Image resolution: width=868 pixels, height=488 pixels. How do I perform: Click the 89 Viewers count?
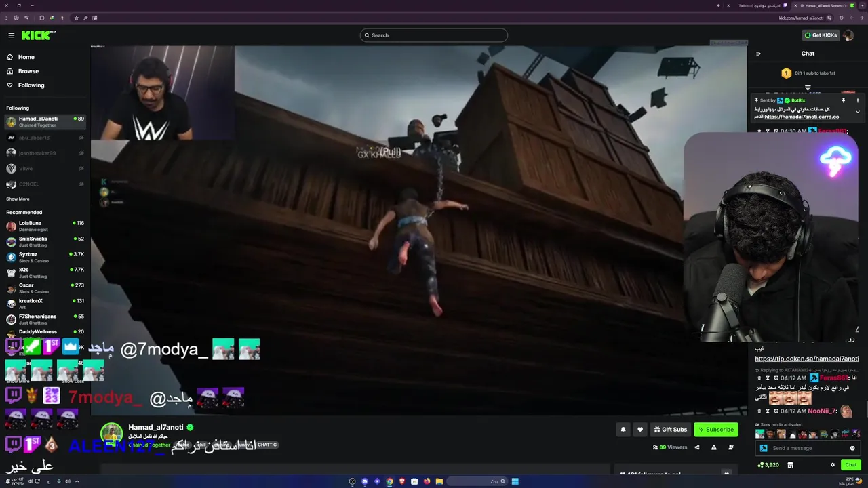click(669, 447)
